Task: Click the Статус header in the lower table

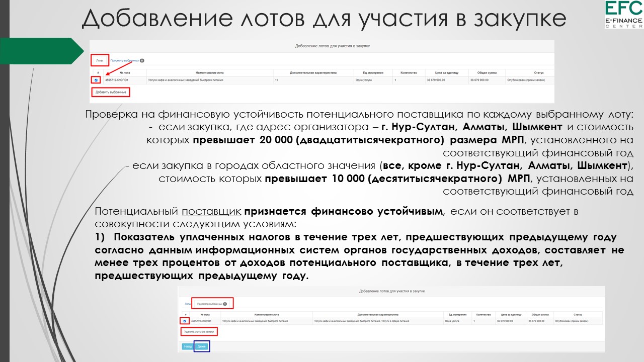Action: click(x=578, y=314)
